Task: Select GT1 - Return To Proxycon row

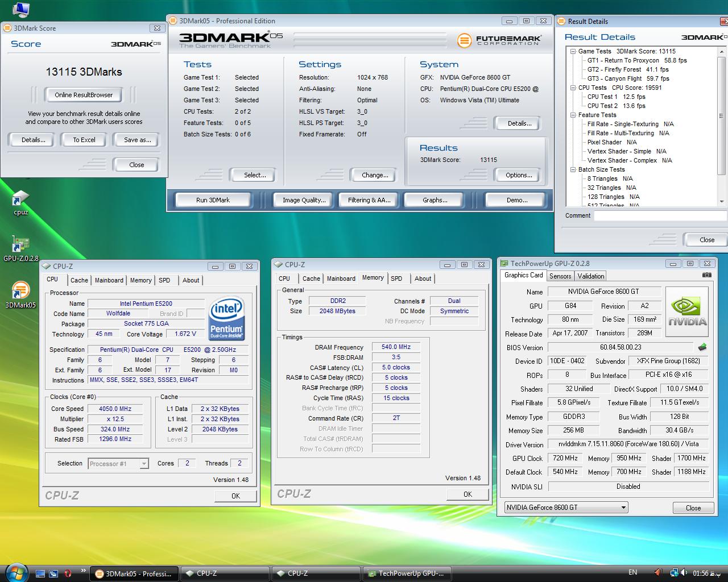Action: tap(637, 60)
